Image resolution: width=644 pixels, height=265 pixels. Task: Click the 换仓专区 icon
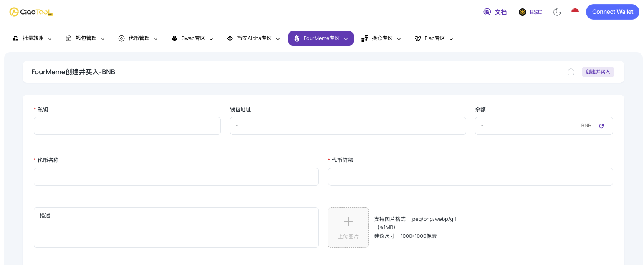pyautogui.click(x=364, y=38)
